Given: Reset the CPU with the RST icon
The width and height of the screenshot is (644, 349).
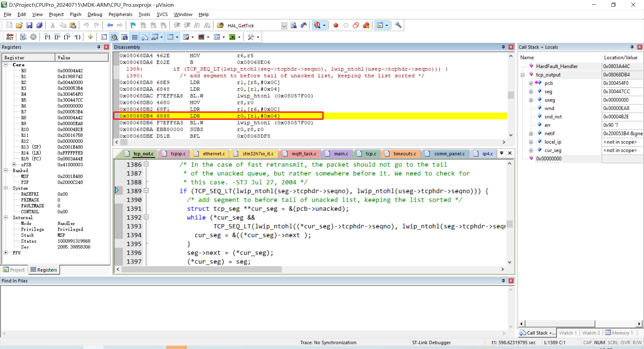Looking at the screenshot, I should (x=10, y=37).
